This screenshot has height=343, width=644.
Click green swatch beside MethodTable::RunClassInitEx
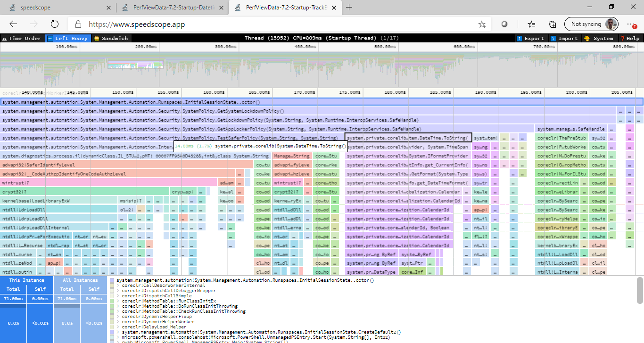[x=112, y=301]
